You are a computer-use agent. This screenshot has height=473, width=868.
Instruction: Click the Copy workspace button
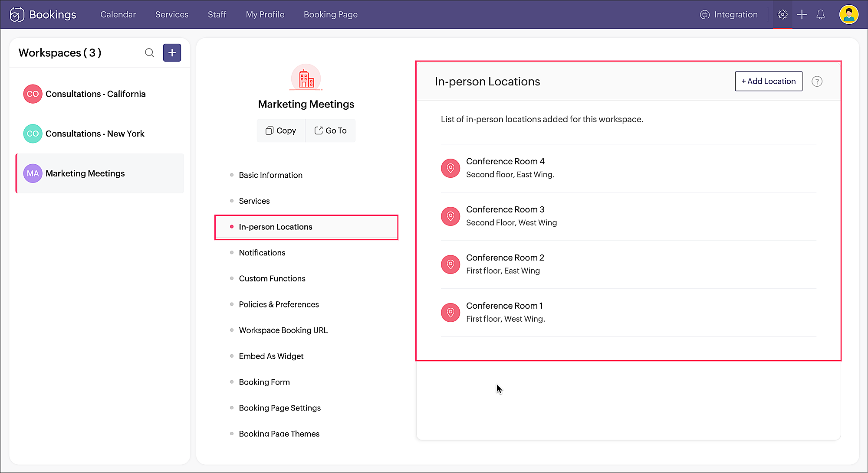pyautogui.click(x=281, y=130)
